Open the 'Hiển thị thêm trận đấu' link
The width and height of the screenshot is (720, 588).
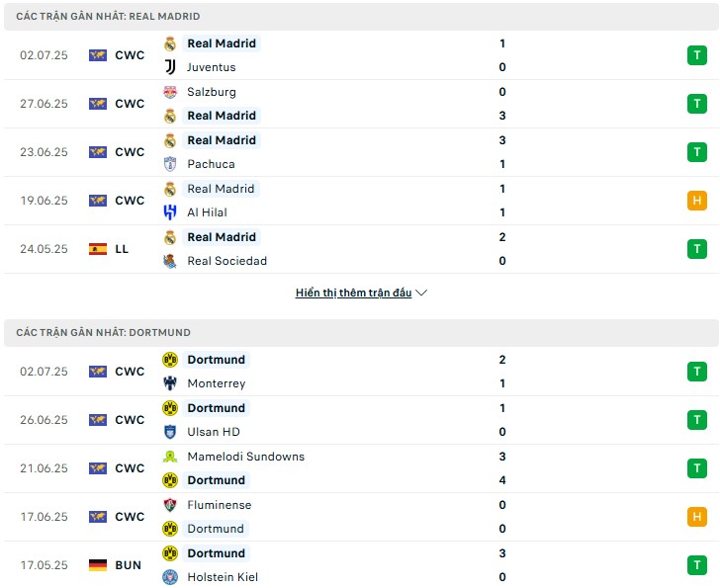(x=353, y=293)
